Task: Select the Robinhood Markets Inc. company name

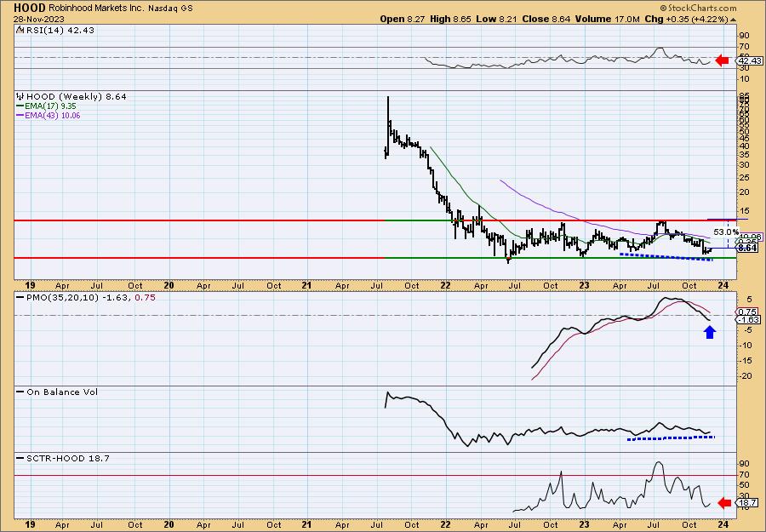Action: [x=97, y=9]
